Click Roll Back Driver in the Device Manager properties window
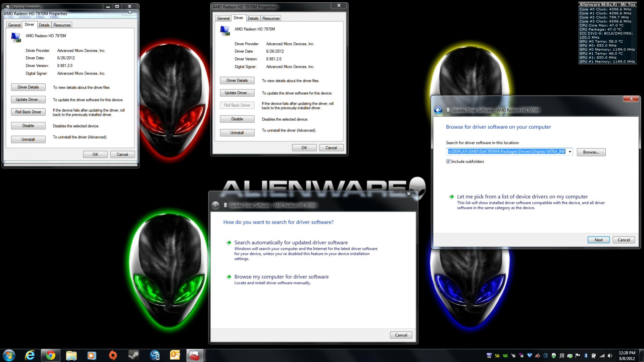644x362 pixels. point(28,112)
